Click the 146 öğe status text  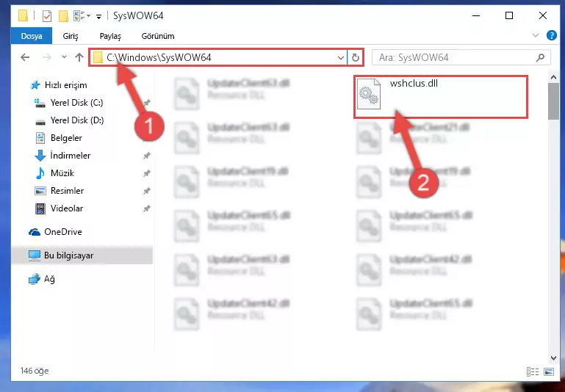tap(35, 371)
